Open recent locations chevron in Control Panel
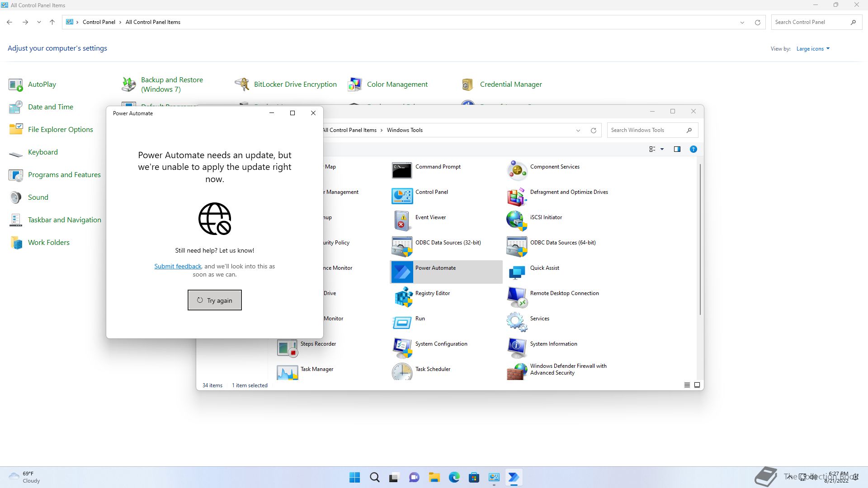Screen dimensions: 868x488 tap(39, 22)
